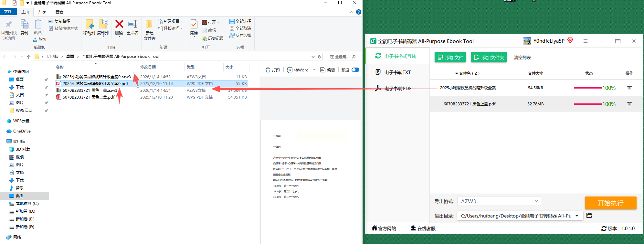
Task: Open 在线客服 online support
Action: click(x=423, y=228)
